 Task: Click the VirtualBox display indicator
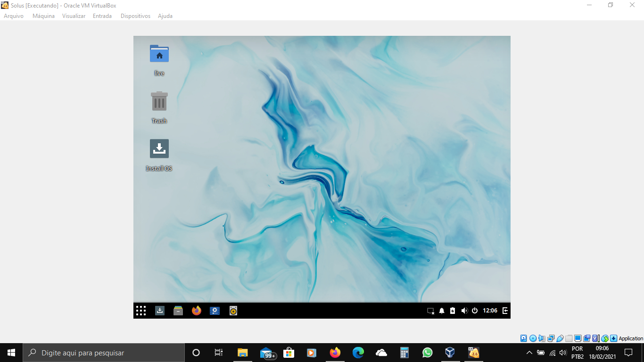578,338
